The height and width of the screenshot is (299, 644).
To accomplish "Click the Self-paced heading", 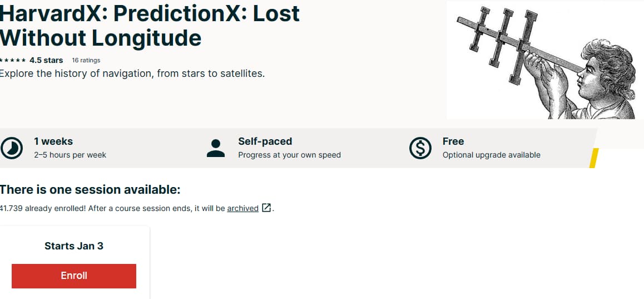I will (265, 141).
